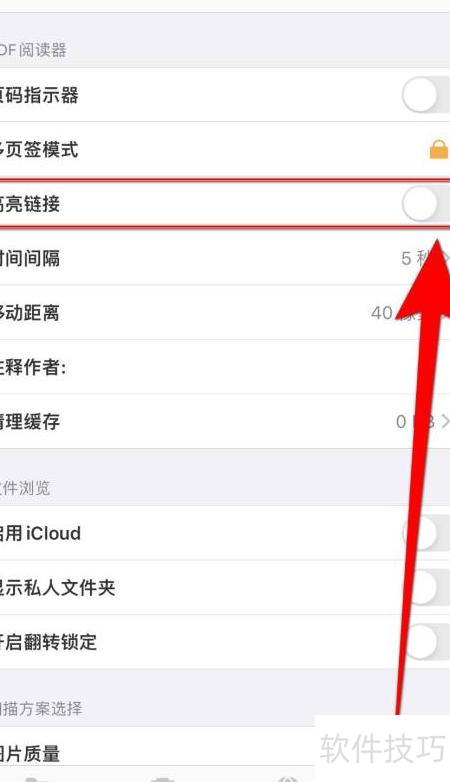This screenshot has height=782, width=450.
Task: Enable the 开启翻转锁定 switch
Action: 426,641
